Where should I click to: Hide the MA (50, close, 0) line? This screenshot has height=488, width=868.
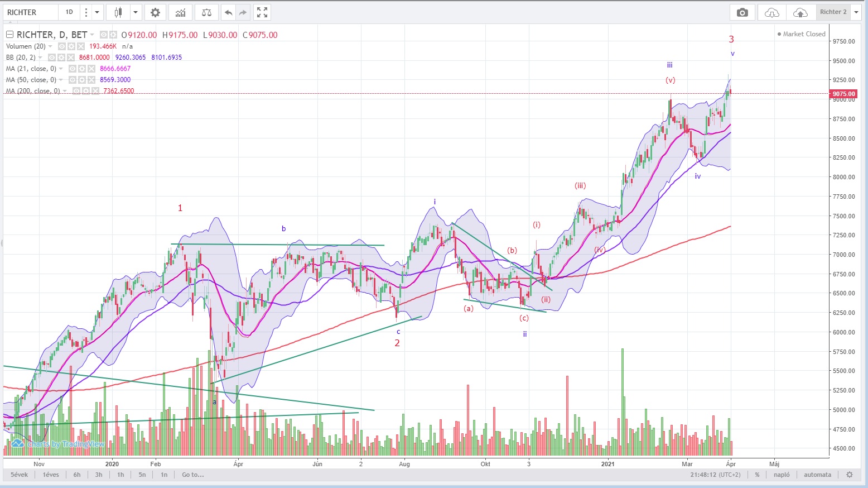point(73,80)
